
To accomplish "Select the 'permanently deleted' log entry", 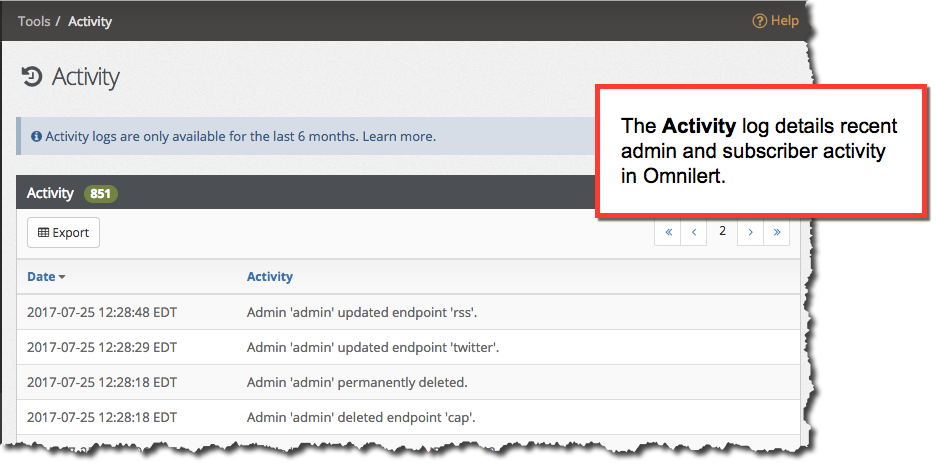I will [408, 382].
